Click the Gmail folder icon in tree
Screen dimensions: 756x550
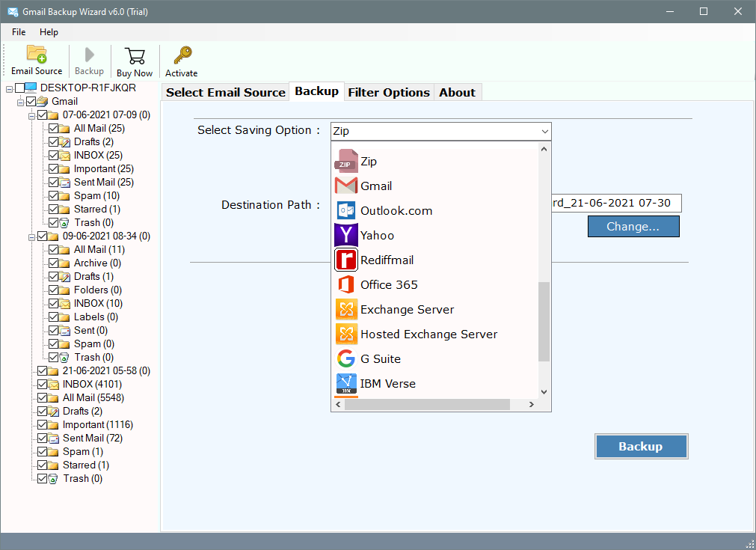coord(42,101)
